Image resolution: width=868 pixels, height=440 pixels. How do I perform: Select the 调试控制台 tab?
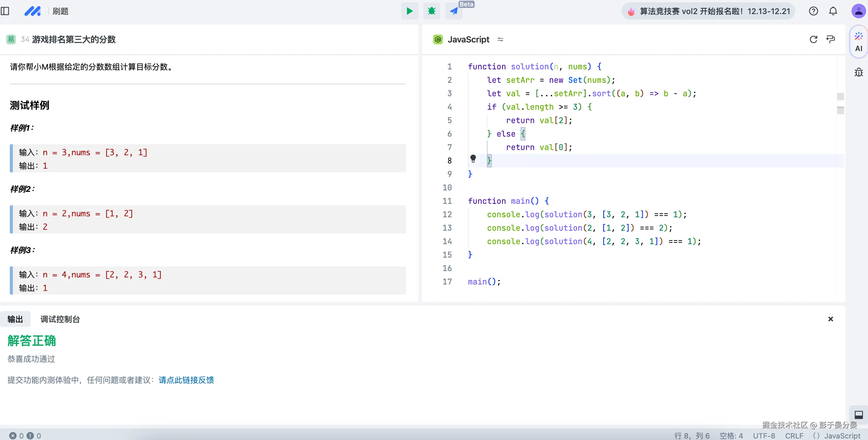click(60, 319)
